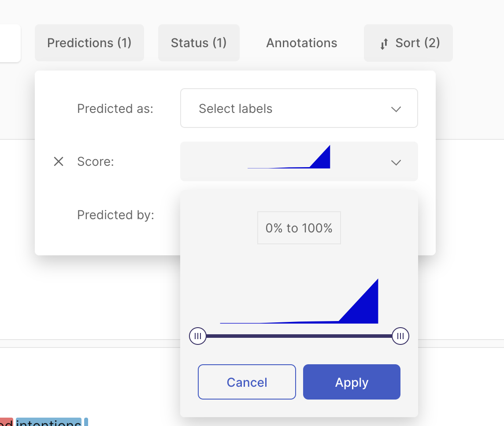This screenshot has height=426, width=504.
Task: Switch to the Annotations filter tab
Action: pos(301,43)
